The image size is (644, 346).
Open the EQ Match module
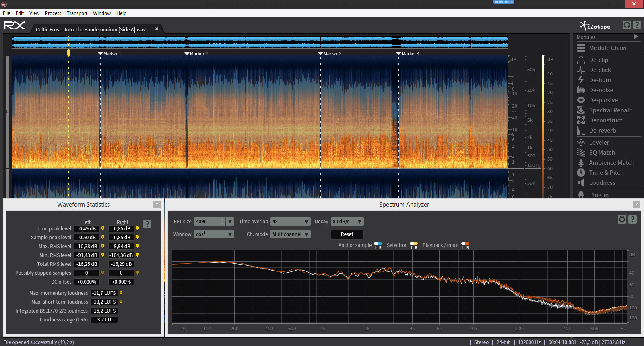[x=602, y=153]
